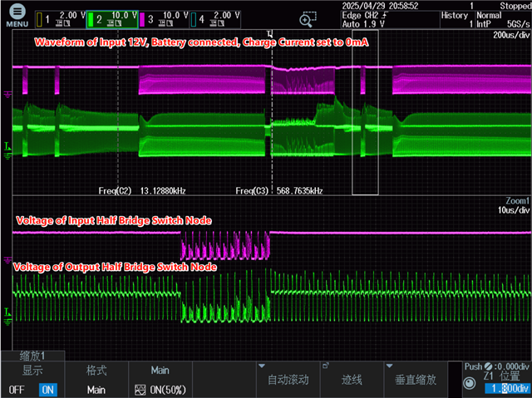Toggle Main ON(50%) option

pos(160,389)
